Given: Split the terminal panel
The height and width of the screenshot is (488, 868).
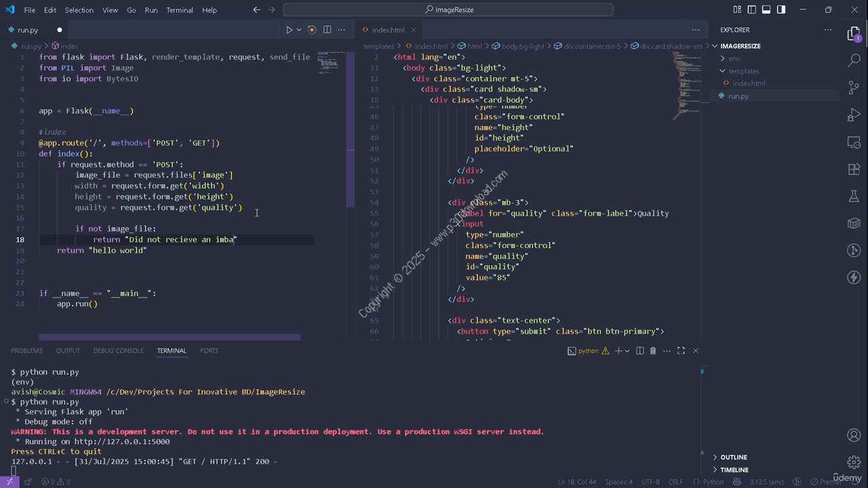Looking at the screenshot, I should (639, 350).
